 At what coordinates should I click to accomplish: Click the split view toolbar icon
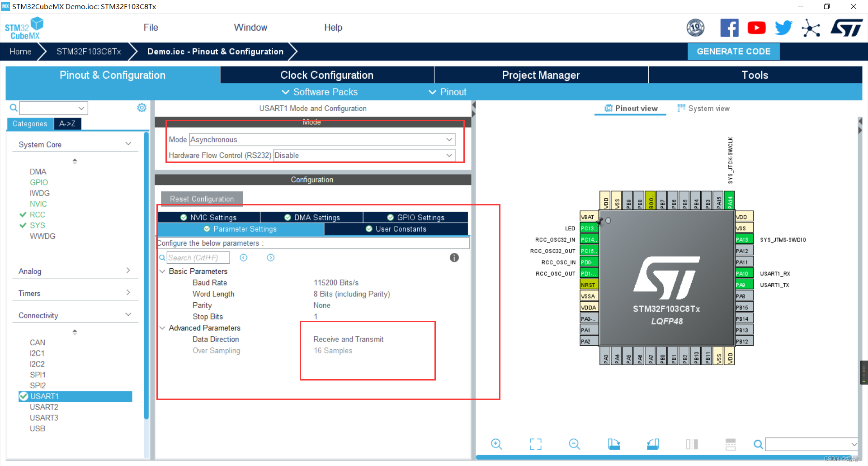[x=692, y=444]
